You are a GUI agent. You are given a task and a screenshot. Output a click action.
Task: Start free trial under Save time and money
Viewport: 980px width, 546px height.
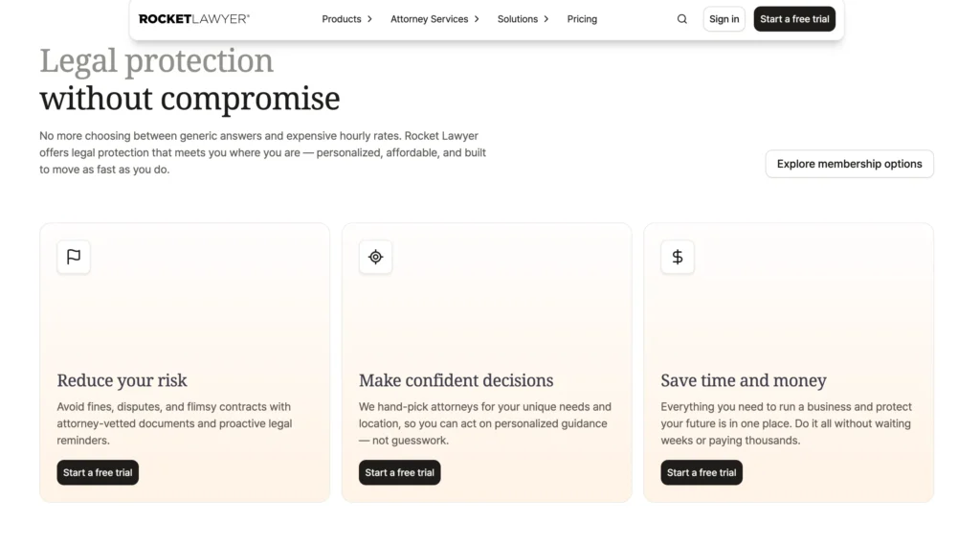(702, 473)
